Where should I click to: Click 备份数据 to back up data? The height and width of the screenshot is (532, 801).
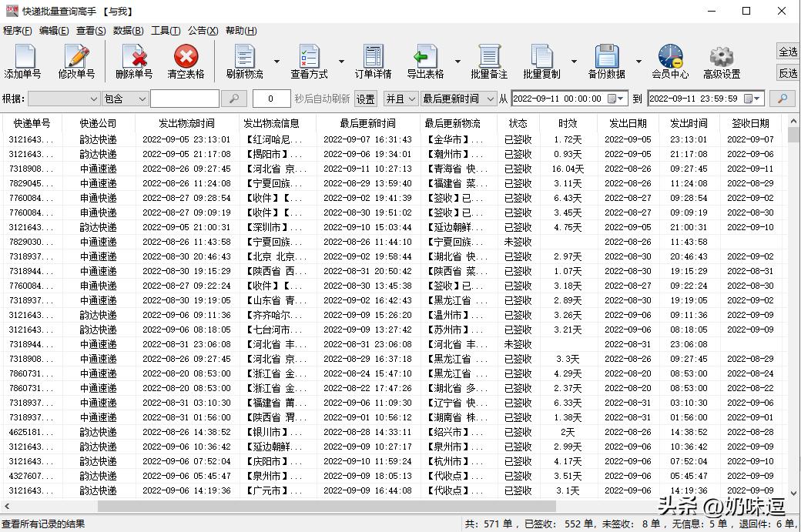(x=608, y=61)
